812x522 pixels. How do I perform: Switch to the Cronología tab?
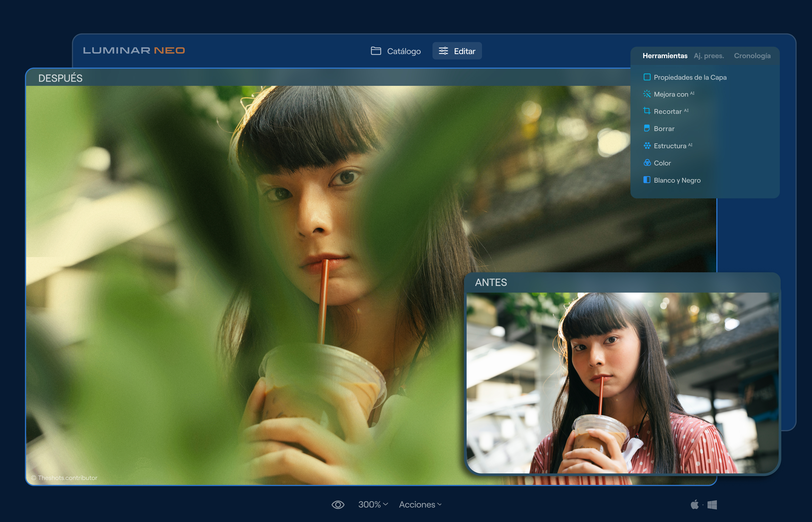tap(752, 56)
